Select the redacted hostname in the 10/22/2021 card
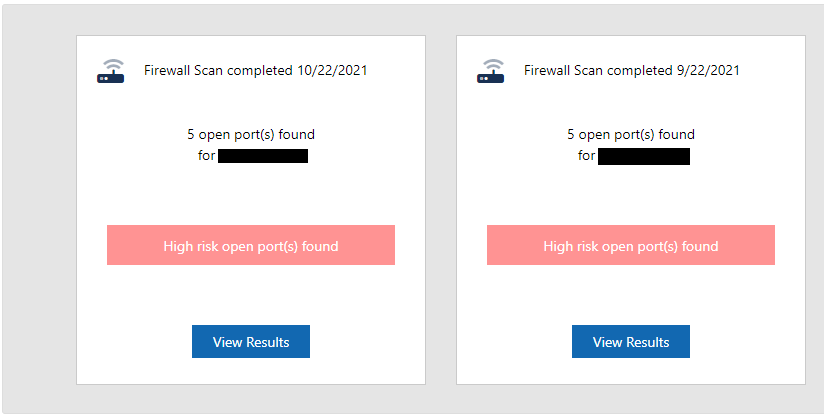This screenshot has width=834, height=416. point(263,156)
